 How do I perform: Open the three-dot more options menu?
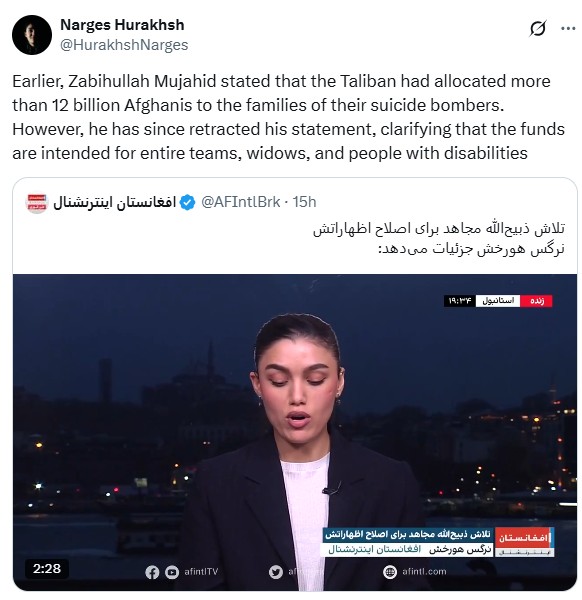[568, 28]
